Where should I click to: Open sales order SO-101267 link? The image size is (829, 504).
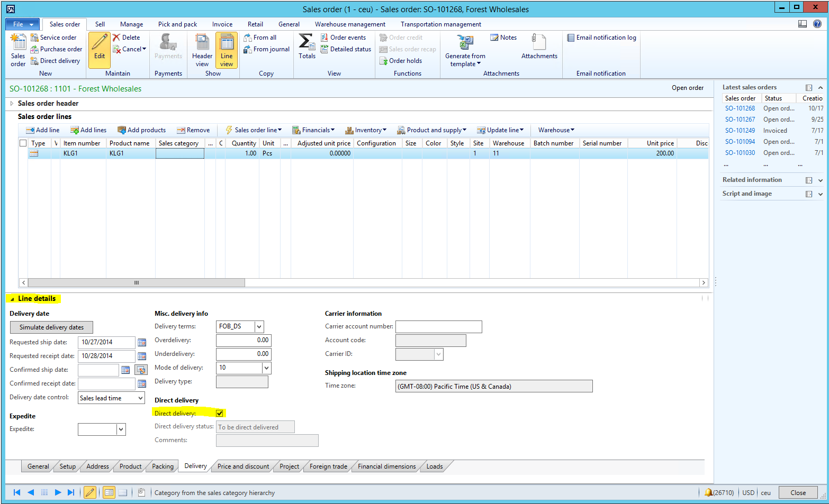click(x=740, y=120)
